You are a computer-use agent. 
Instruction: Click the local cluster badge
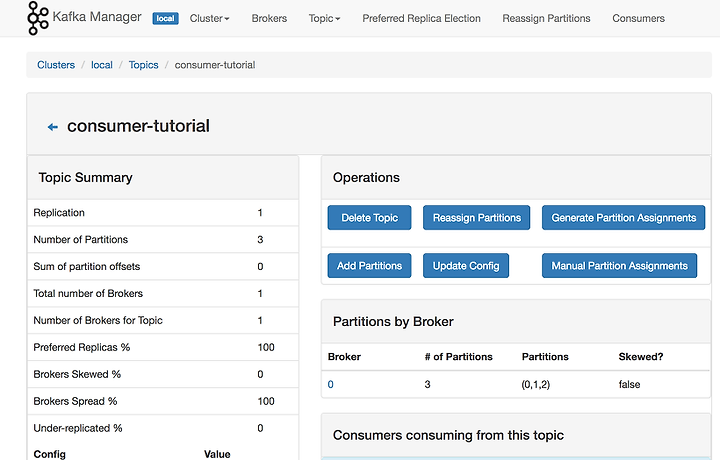[x=165, y=18]
